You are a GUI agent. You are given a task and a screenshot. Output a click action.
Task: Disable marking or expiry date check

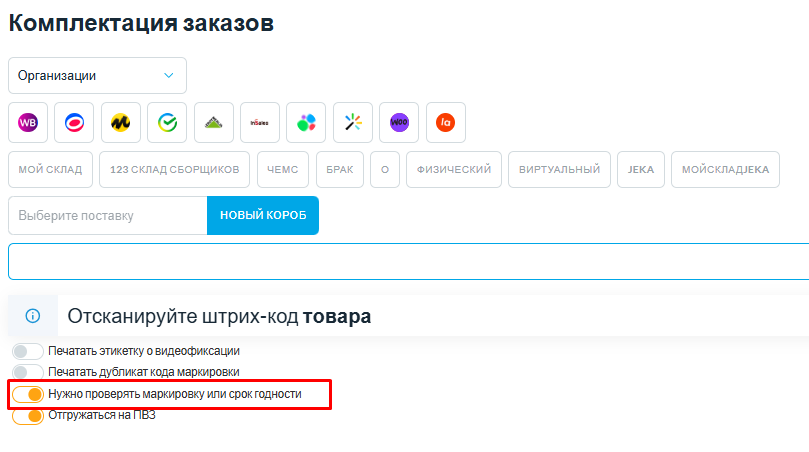28,395
